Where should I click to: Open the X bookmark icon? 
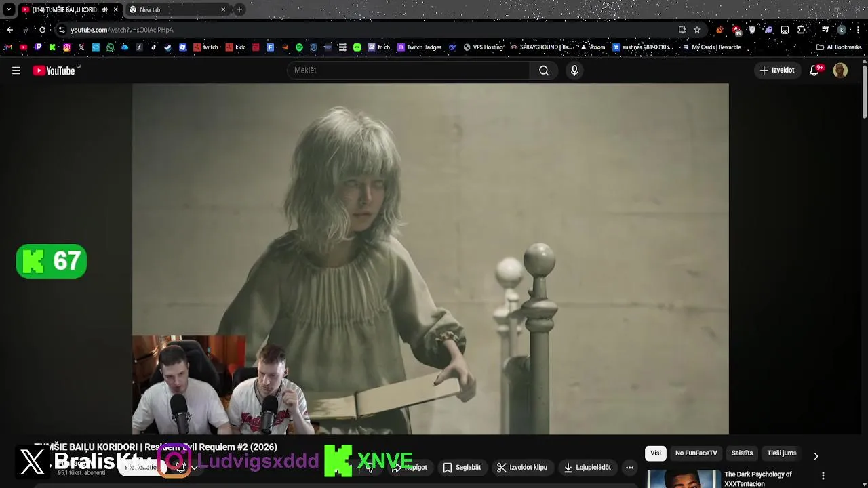coord(81,47)
